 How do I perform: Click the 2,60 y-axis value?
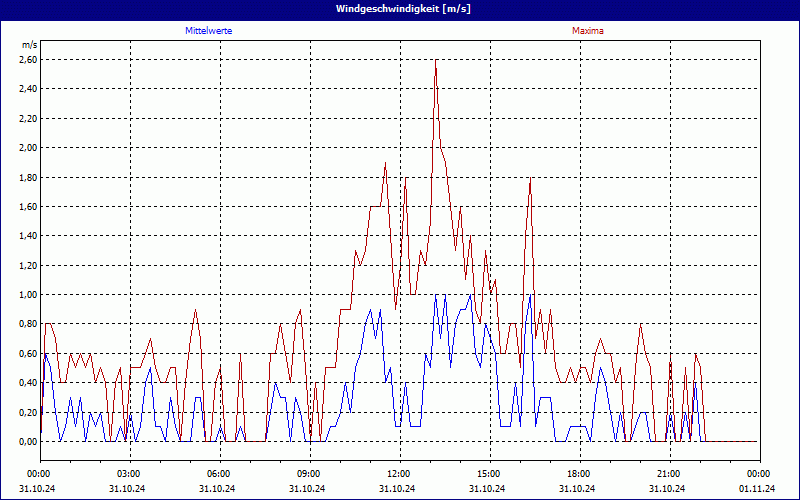tap(29, 60)
